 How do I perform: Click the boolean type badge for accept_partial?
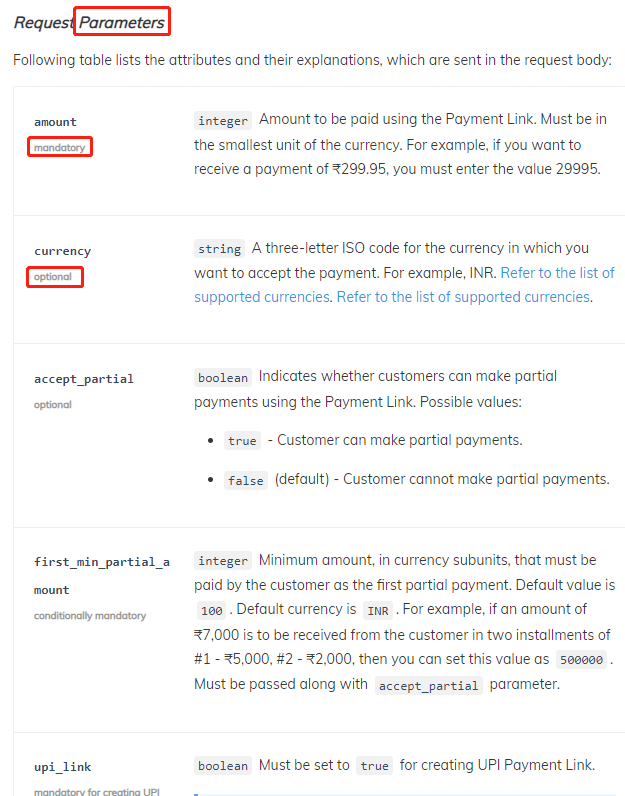point(223,378)
